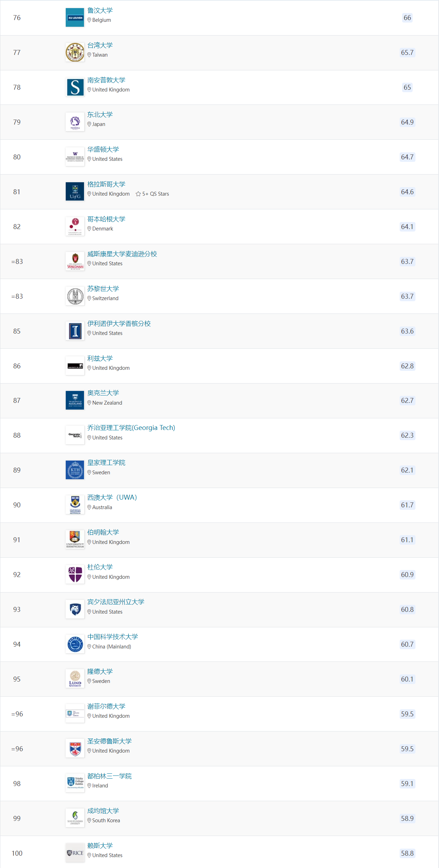Screen dimensions: 439x868
Task: Click the University of Southampton S logo
Action: (75, 87)
